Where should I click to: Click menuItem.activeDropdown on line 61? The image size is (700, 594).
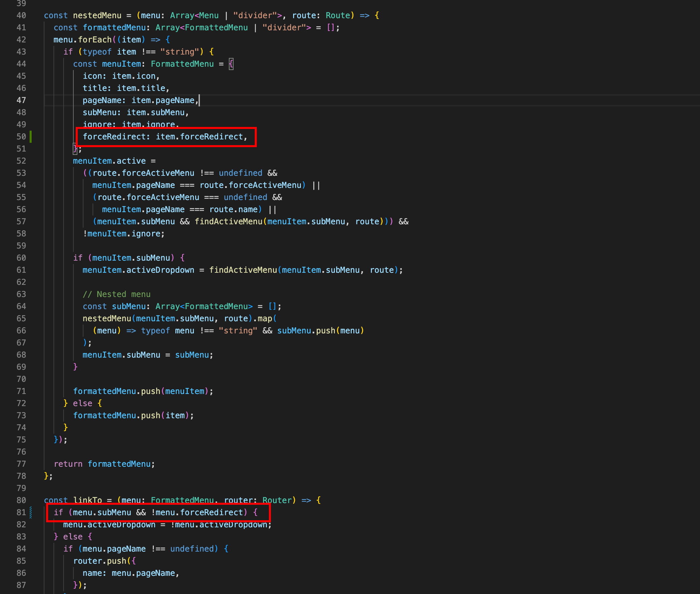tap(138, 270)
